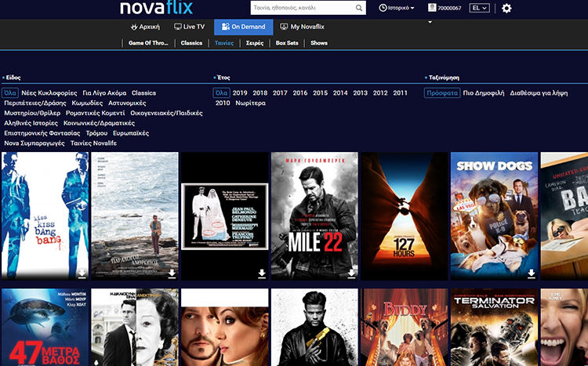
Task: Sort by Διαθέσιμα για λήψη
Action: tap(539, 93)
